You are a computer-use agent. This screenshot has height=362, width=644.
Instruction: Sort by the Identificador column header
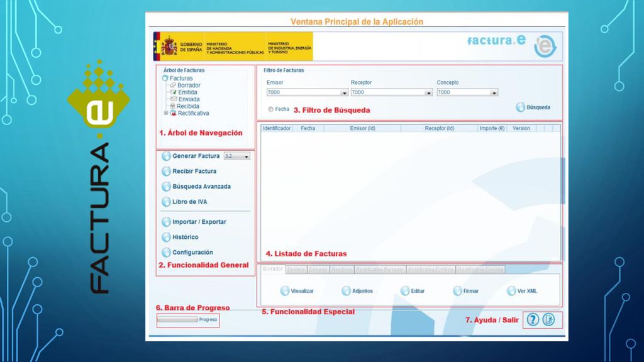click(x=277, y=128)
